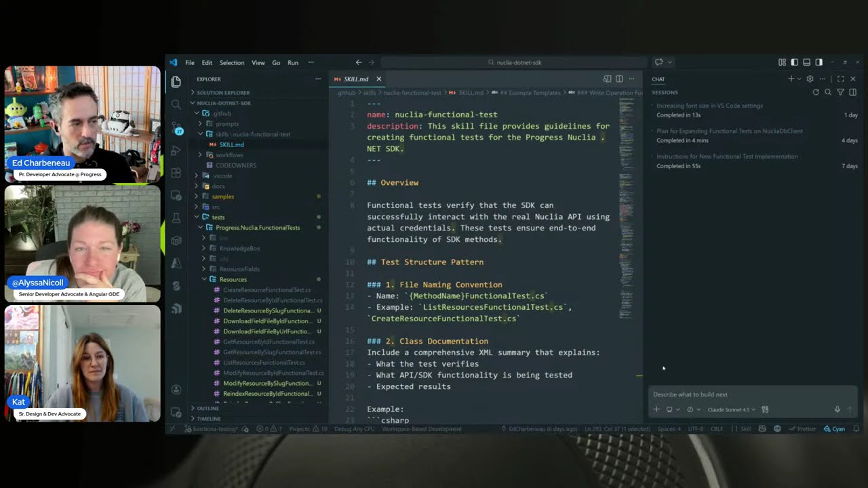Open the Selection menu

click(x=231, y=62)
